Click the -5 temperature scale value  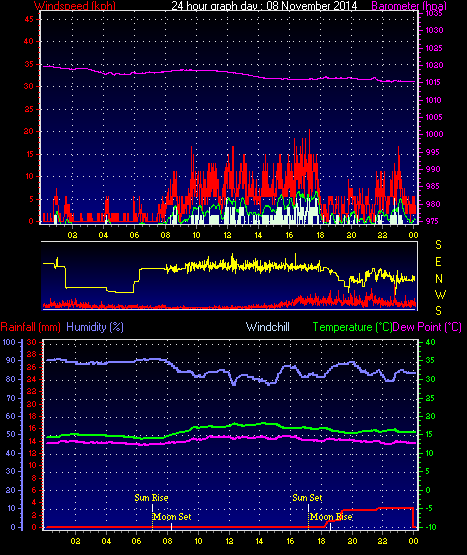pyautogui.click(x=428, y=508)
